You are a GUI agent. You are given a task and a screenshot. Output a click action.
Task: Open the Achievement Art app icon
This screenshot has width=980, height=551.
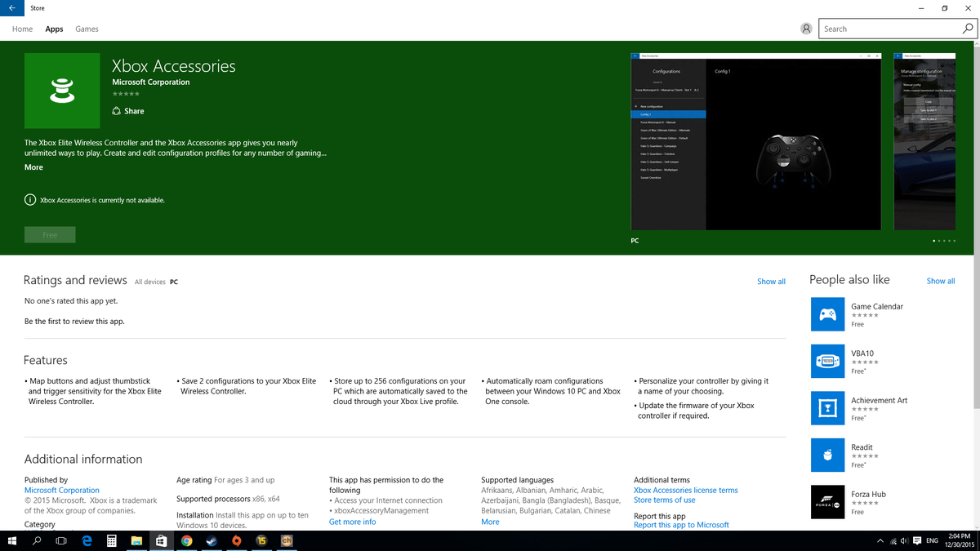click(x=827, y=408)
